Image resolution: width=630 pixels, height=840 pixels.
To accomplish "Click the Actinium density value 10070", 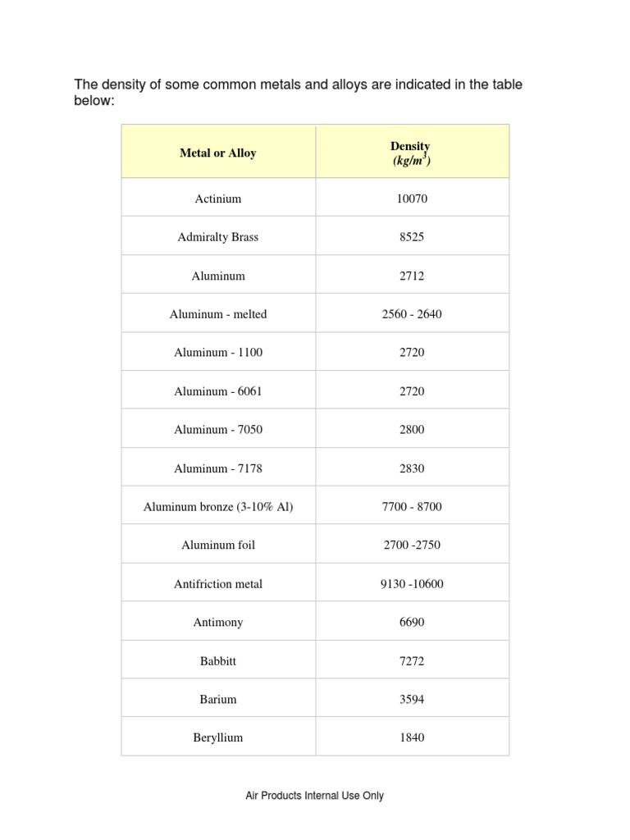I will click(412, 199).
